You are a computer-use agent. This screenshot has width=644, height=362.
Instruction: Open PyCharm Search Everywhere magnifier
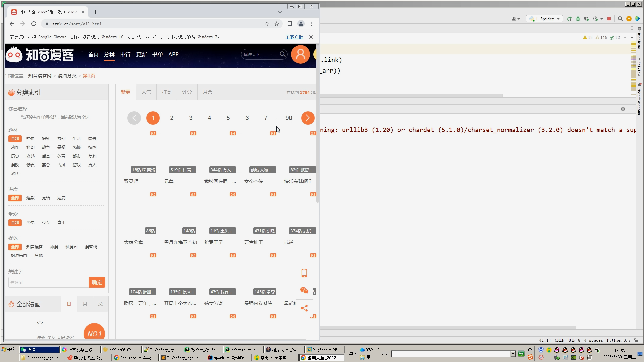tap(620, 19)
